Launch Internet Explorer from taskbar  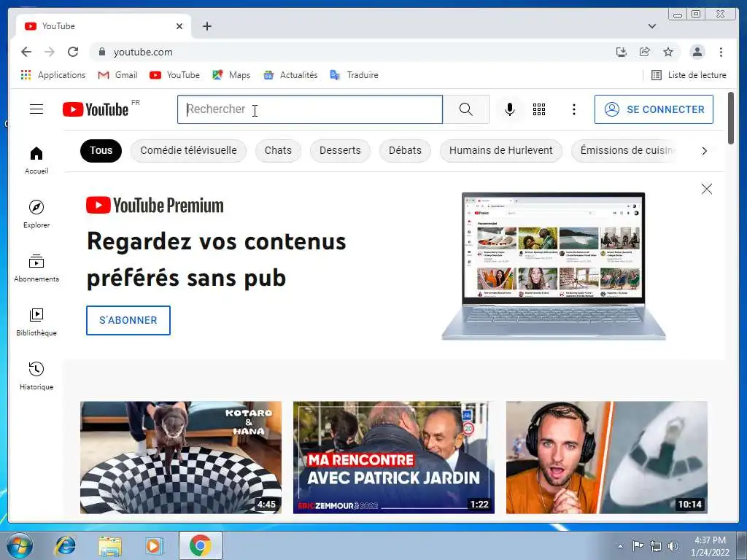[65, 545]
